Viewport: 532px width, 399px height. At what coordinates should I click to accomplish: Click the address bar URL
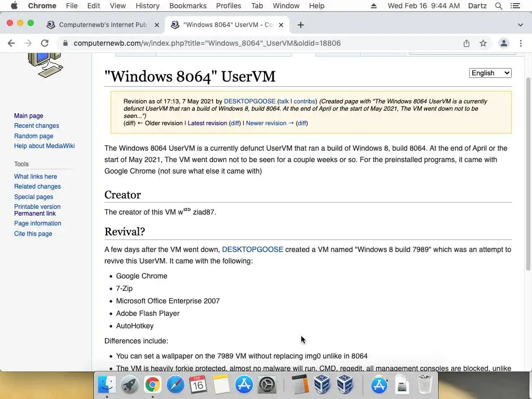tap(207, 43)
